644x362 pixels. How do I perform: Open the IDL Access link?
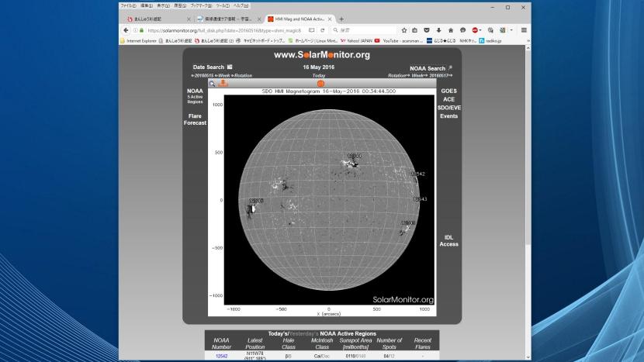tap(449, 241)
